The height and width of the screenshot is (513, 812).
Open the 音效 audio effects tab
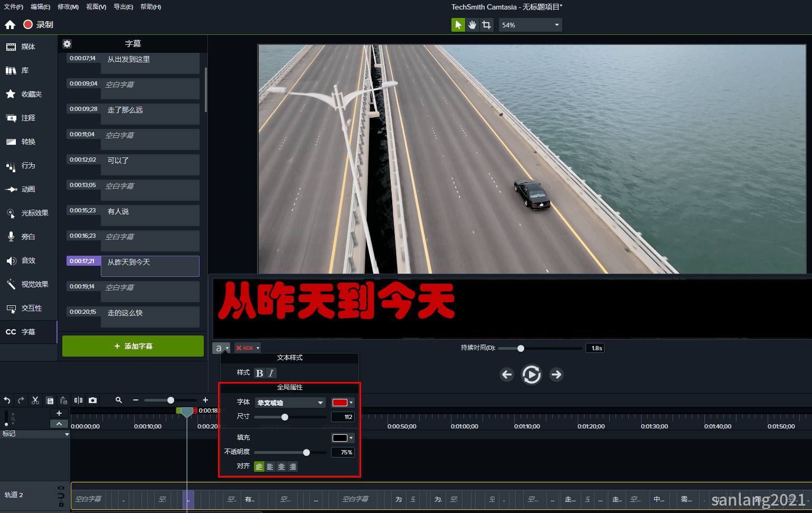pyautogui.click(x=29, y=261)
